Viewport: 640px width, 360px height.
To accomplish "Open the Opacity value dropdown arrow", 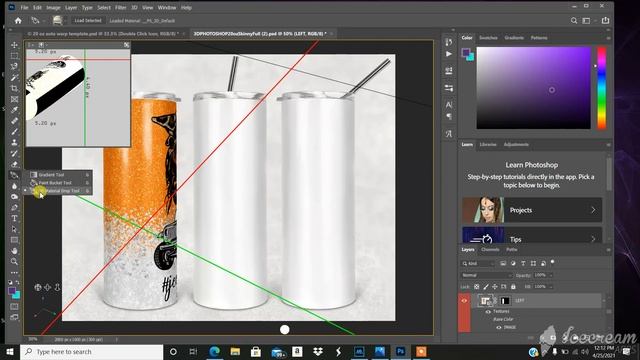I will tap(551, 276).
